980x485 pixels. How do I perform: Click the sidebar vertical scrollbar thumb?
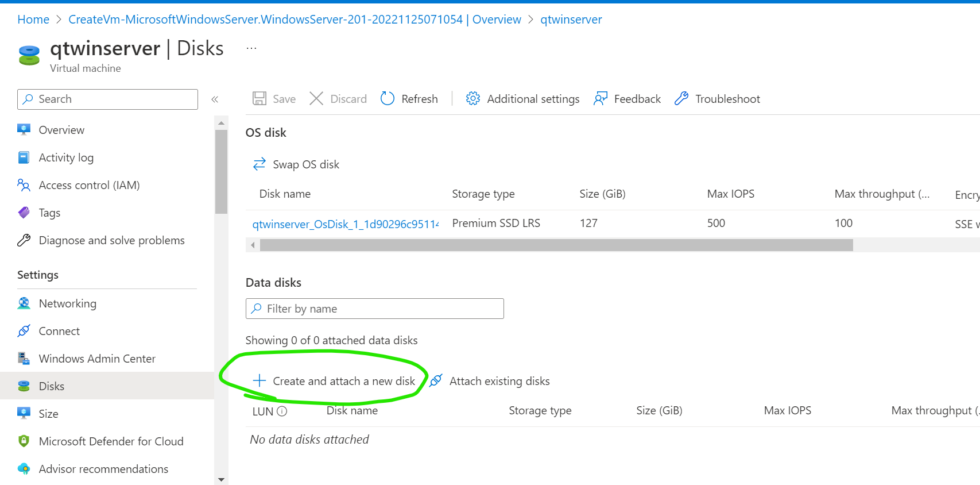221,172
